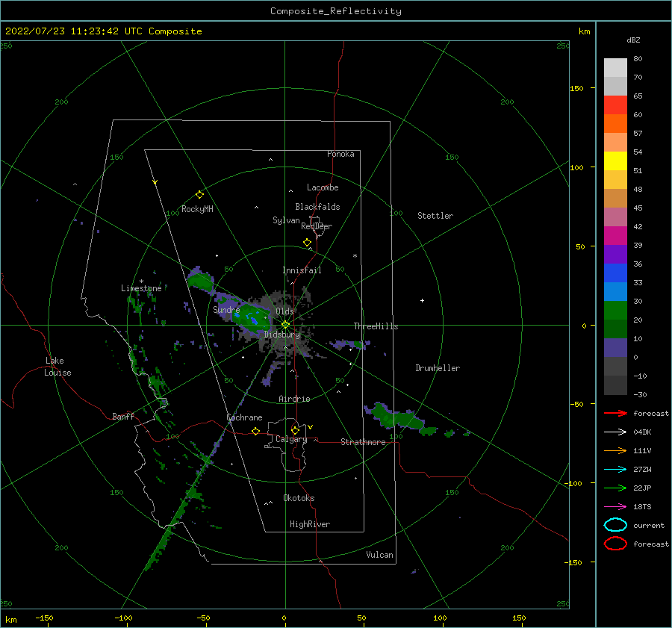
Task: Click the red forecast ellipse icon
Action: coord(615,544)
